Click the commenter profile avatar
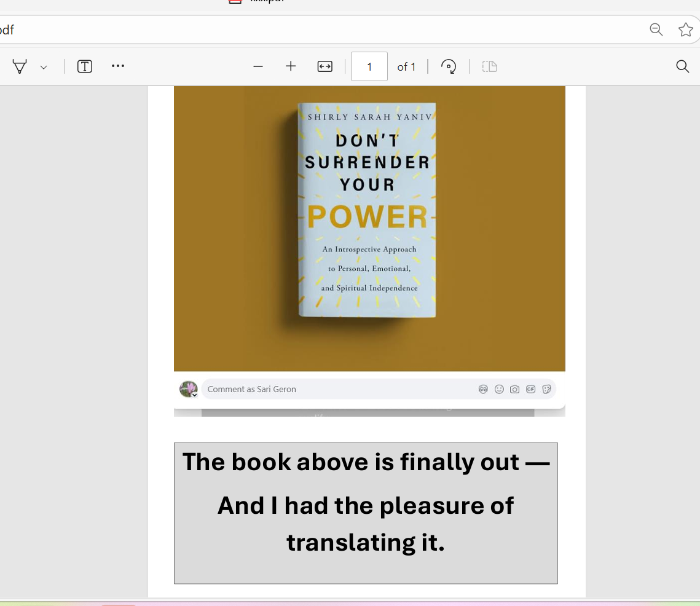 (x=189, y=389)
